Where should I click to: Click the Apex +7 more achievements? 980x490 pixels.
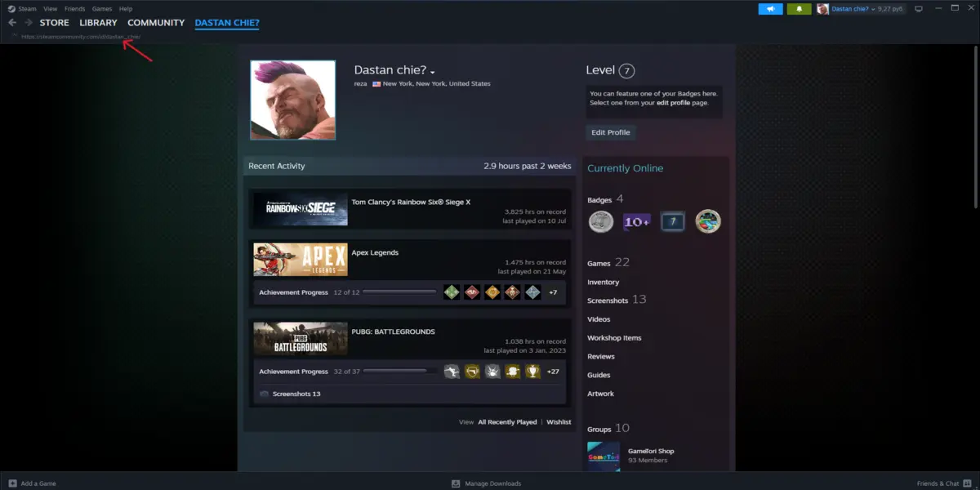(553, 292)
